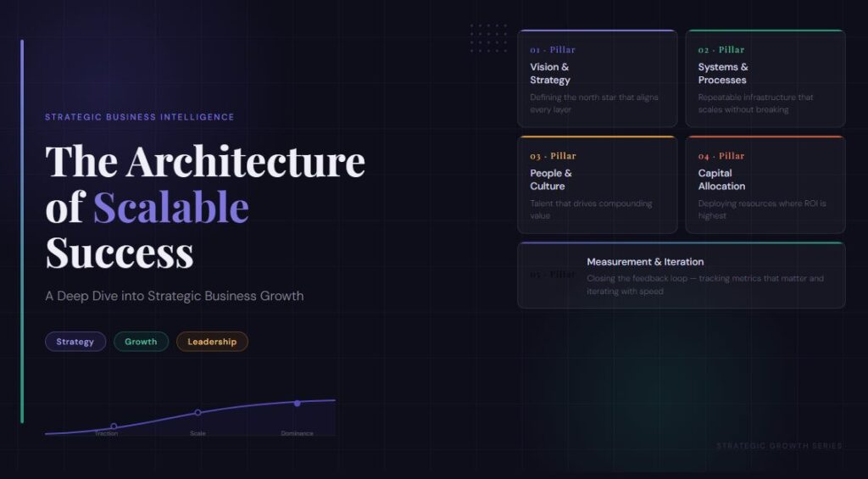
Task: Click the Traction point on the curve
Action: (x=114, y=426)
